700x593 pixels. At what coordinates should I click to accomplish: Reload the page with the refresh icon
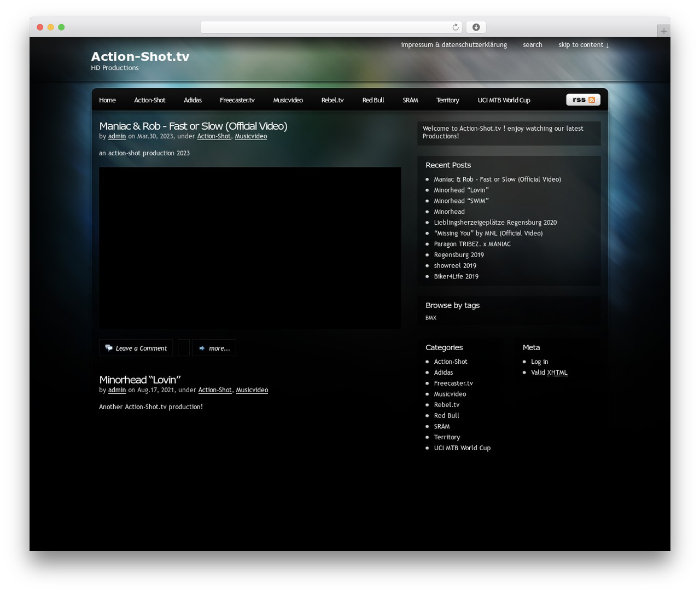click(456, 27)
